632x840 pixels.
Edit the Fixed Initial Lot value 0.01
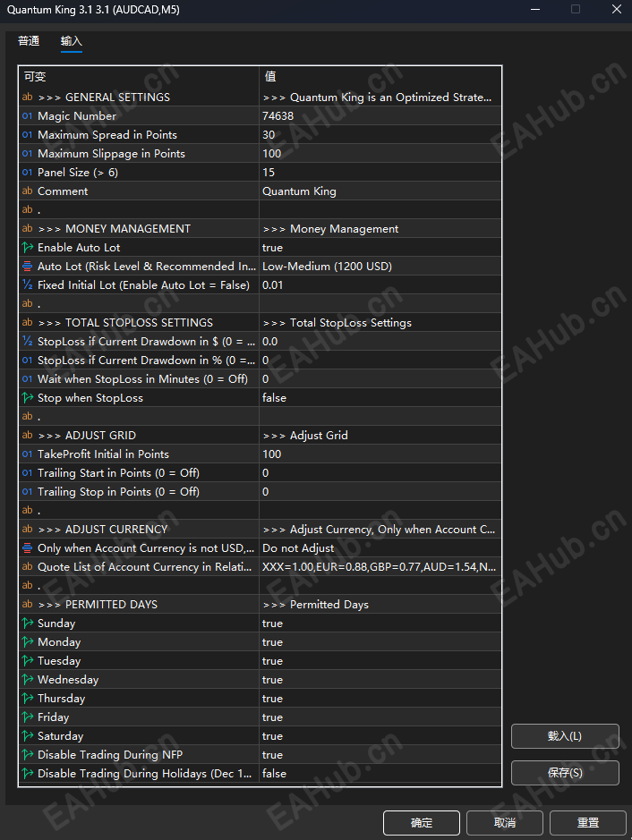(380, 284)
